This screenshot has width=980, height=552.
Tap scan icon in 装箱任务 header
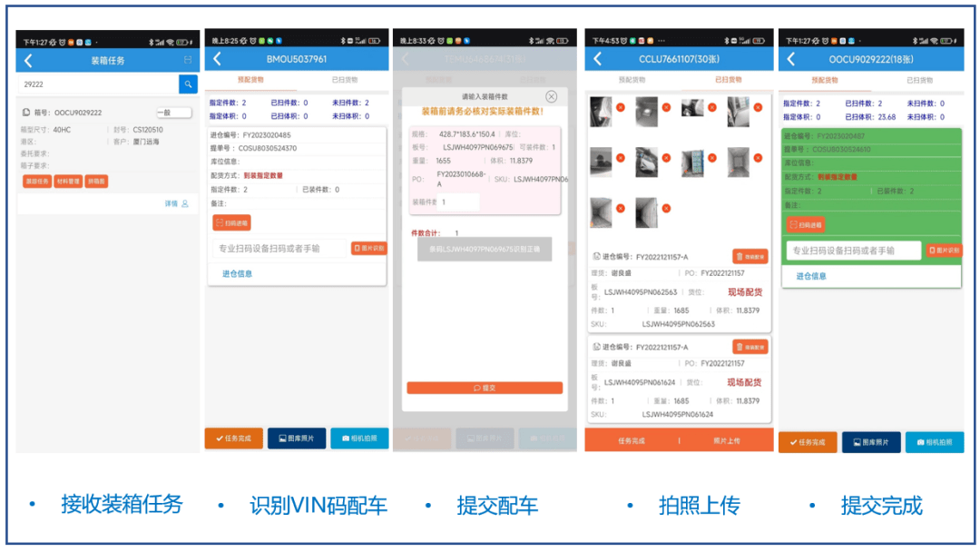(188, 60)
